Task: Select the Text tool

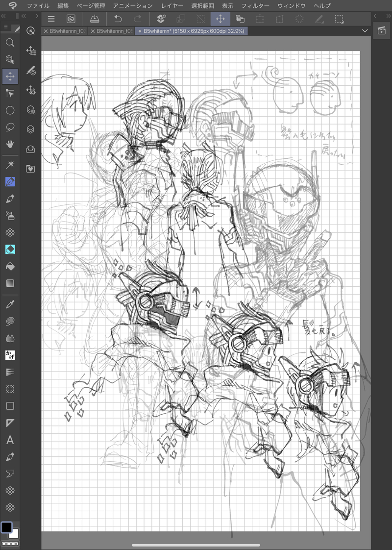Action: pyautogui.click(x=10, y=440)
